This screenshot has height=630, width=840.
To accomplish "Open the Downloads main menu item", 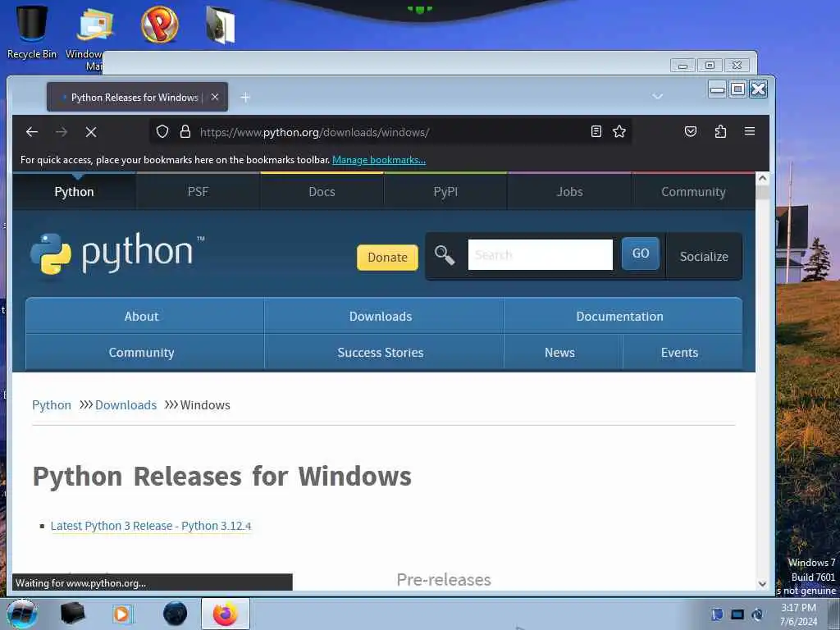I will coord(381,316).
